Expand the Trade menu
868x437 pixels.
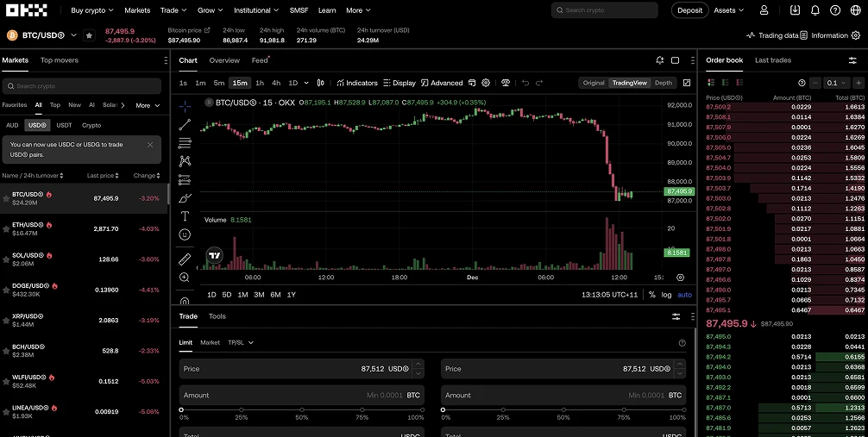coord(173,10)
